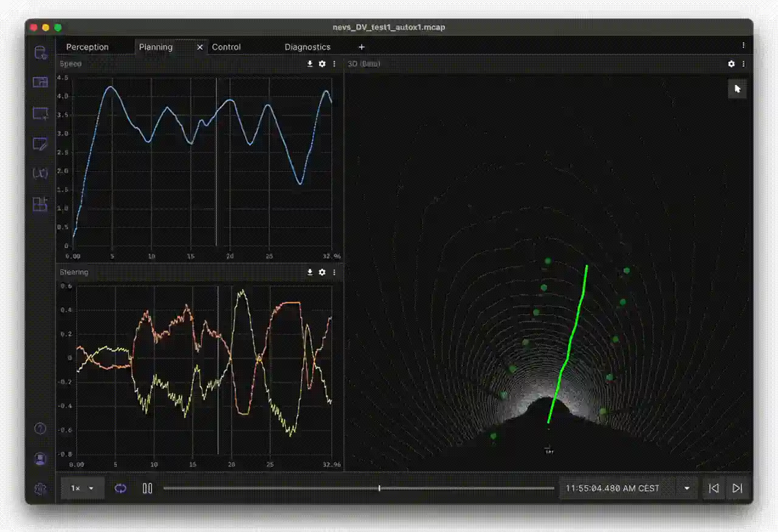Open the Speed panel three-dot menu

334,64
